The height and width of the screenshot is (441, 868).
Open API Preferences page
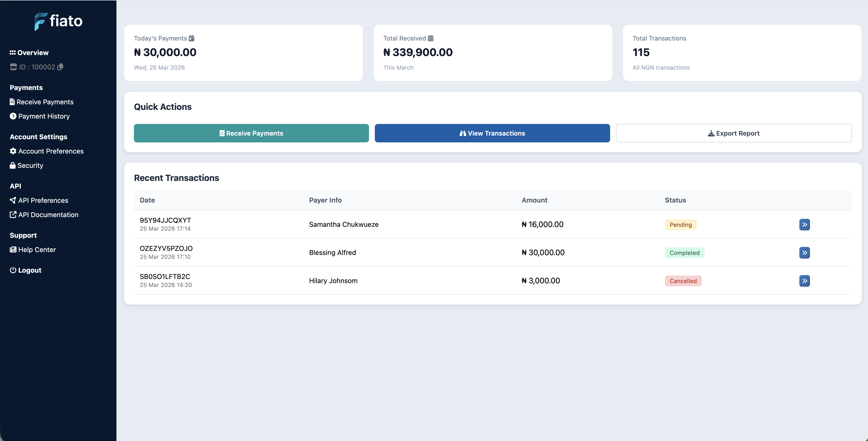43,200
